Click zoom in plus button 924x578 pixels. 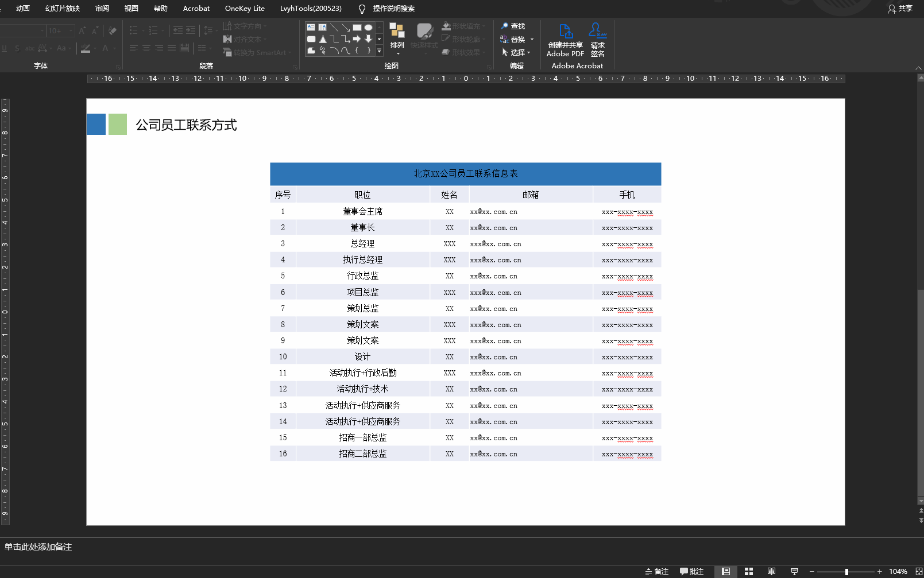(x=879, y=572)
